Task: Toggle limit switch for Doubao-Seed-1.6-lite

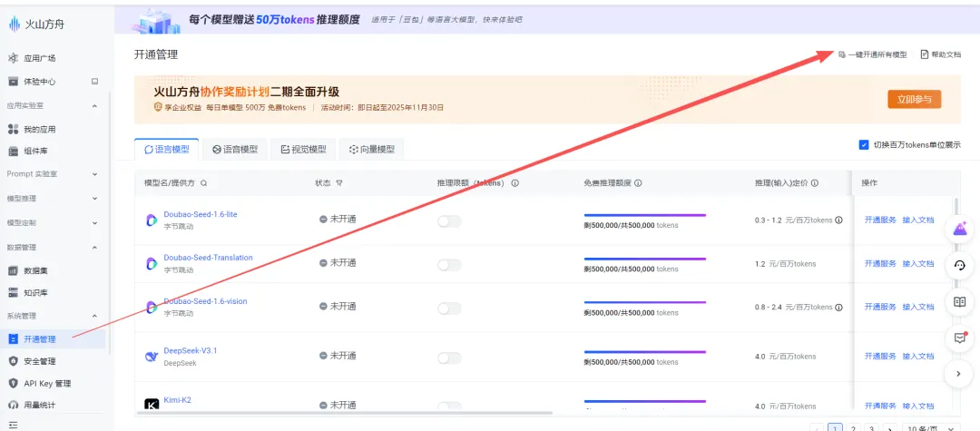Action: pyautogui.click(x=449, y=221)
